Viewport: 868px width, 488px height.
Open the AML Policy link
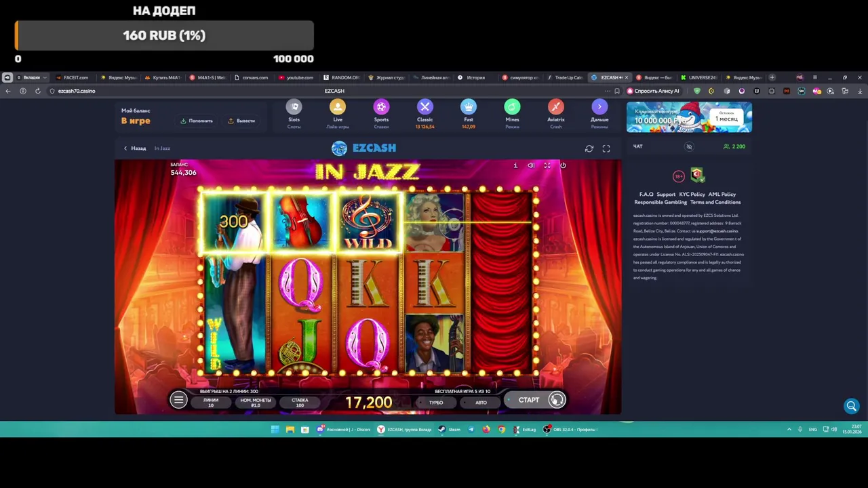click(x=722, y=195)
